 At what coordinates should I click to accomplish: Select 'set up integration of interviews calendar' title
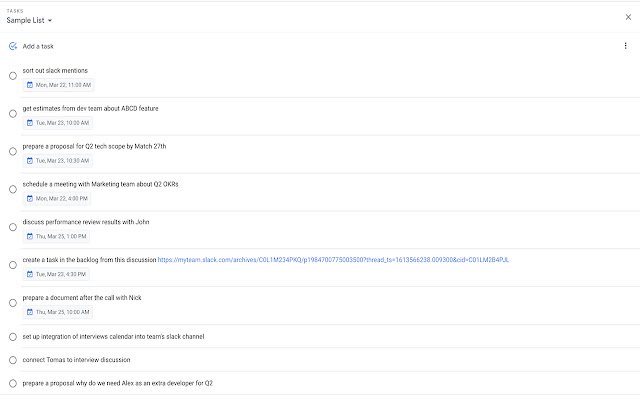(113, 337)
